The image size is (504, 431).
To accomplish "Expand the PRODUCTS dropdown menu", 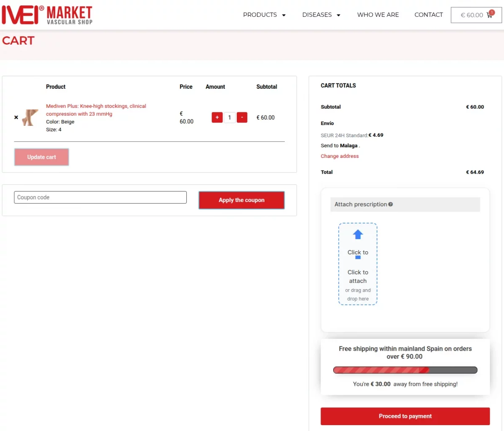I will point(264,15).
